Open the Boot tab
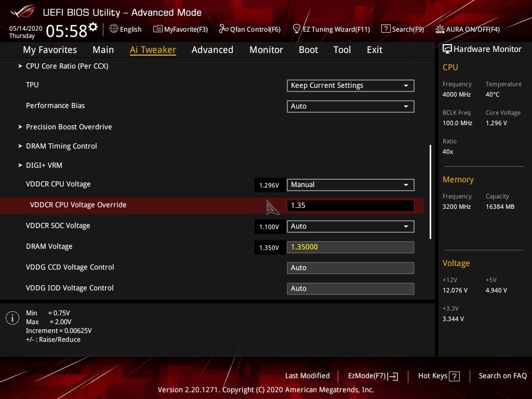The width and height of the screenshot is (532, 399). [308, 50]
